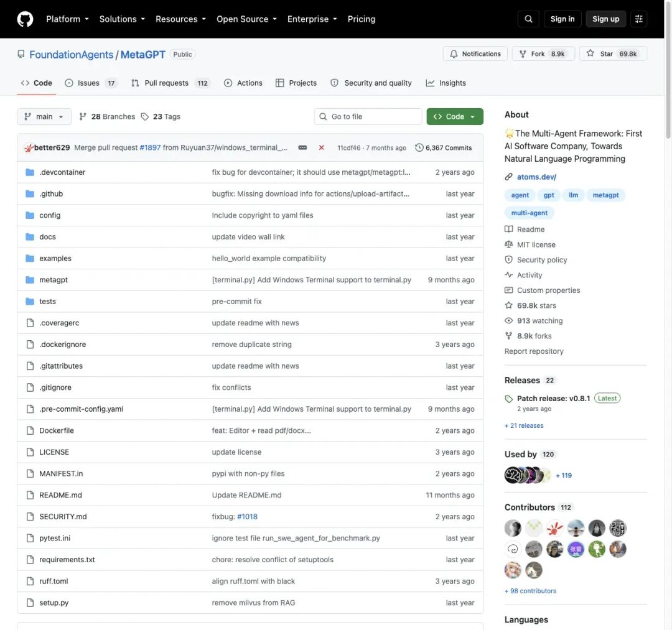Click the Dockerfile file icon

click(30, 430)
